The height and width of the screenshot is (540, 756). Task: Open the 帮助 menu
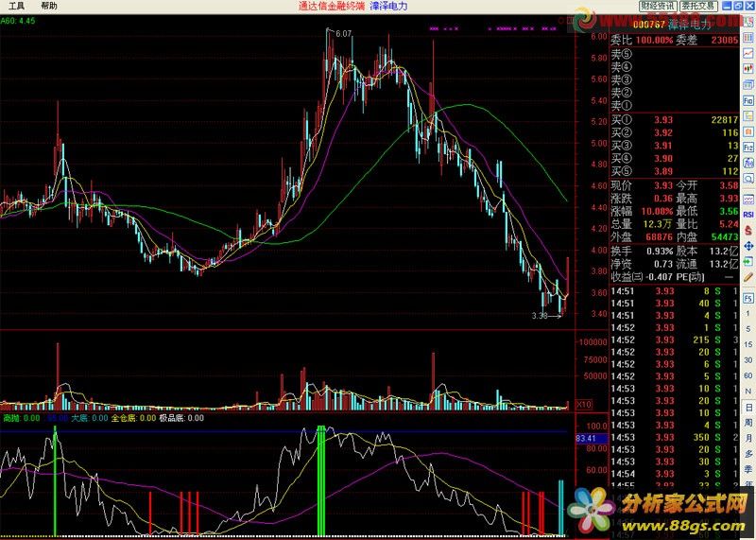[x=49, y=7]
